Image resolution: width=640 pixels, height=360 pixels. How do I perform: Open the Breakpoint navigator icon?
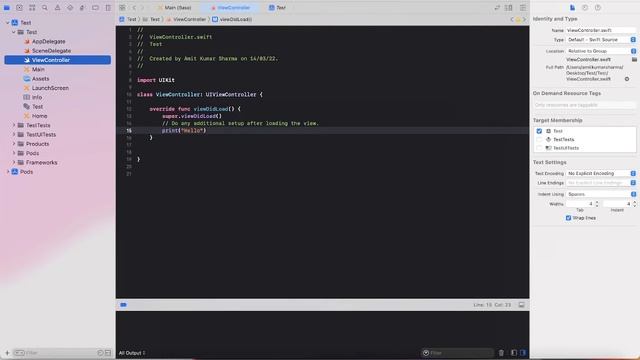pyautogui.click(x=95, y=8)
